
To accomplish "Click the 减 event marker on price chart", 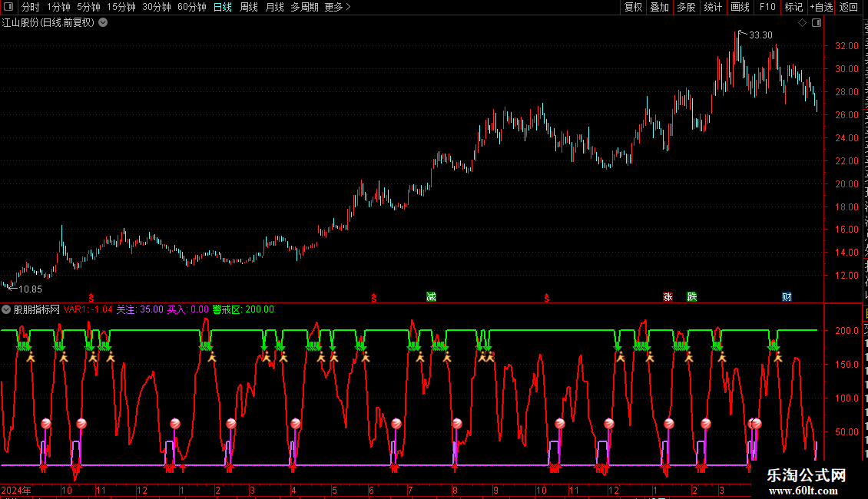I will [431, 297].
